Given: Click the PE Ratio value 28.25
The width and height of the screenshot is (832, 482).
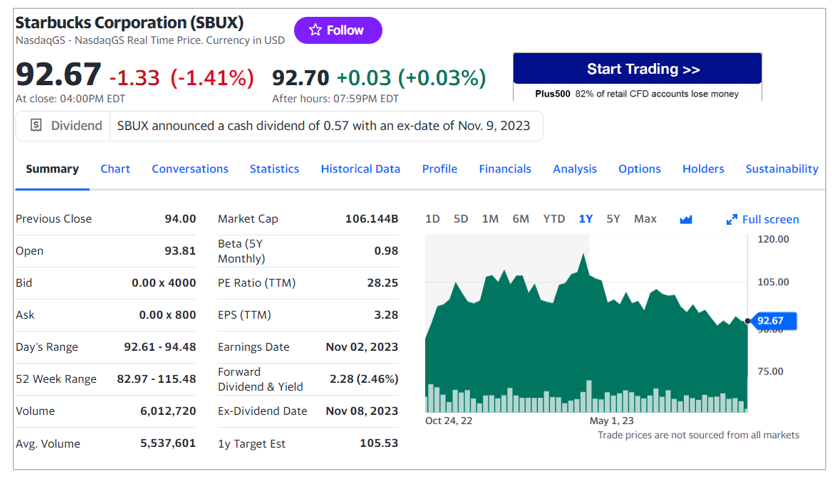Looking at the screenshot, I should coord(383,283).
